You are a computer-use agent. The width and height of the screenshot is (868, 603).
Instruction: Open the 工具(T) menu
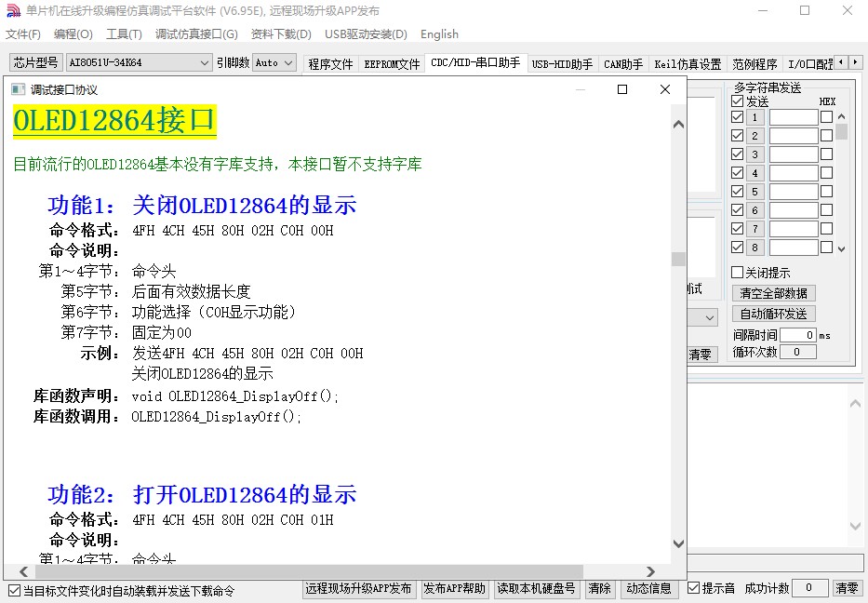tap(124, 34)
